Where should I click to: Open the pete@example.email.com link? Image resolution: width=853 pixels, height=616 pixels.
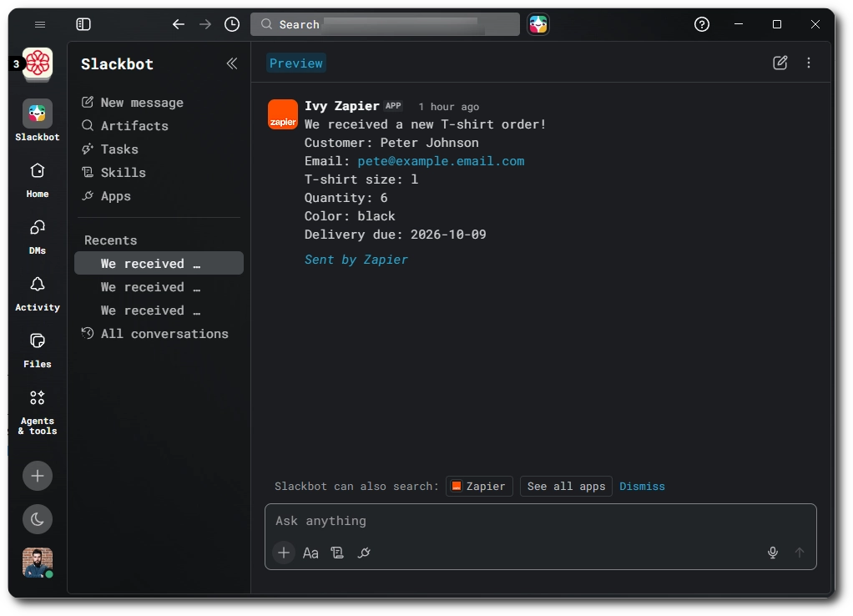pyautogui.click(x=442, y=161)
